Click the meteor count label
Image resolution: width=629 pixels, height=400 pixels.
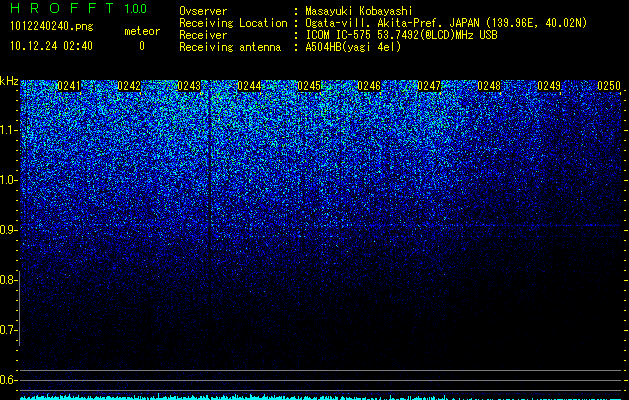142,31
